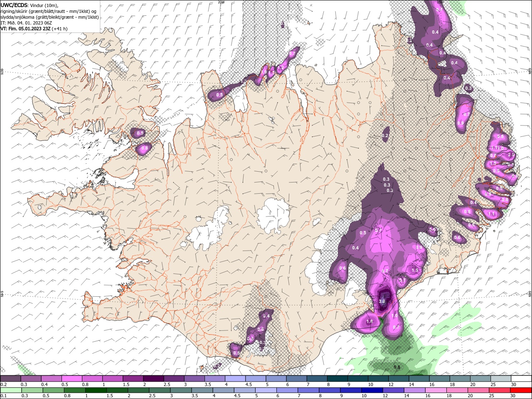532x399 pixels.
Task: Click the "2.0" snowfall value on east coast
Action: click(x=511, y=155)
